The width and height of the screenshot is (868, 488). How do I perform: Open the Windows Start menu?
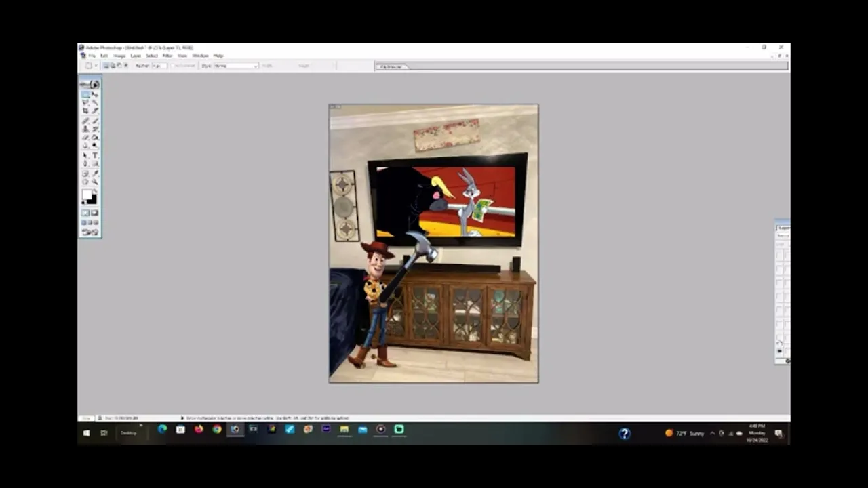click(x=86, y=432)
